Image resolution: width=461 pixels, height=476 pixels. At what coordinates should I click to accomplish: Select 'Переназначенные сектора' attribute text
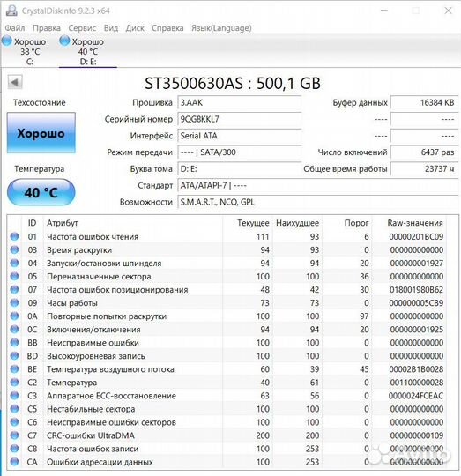99,276
